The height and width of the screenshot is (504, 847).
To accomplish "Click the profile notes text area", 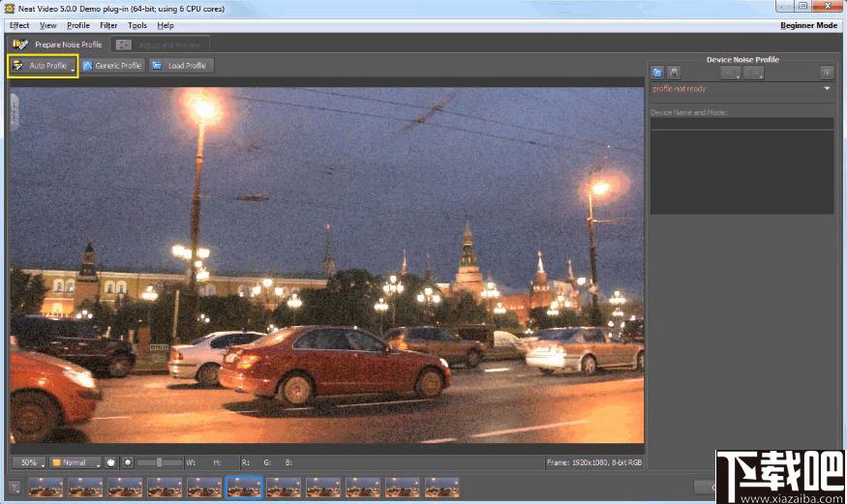I will click(742, 171).
